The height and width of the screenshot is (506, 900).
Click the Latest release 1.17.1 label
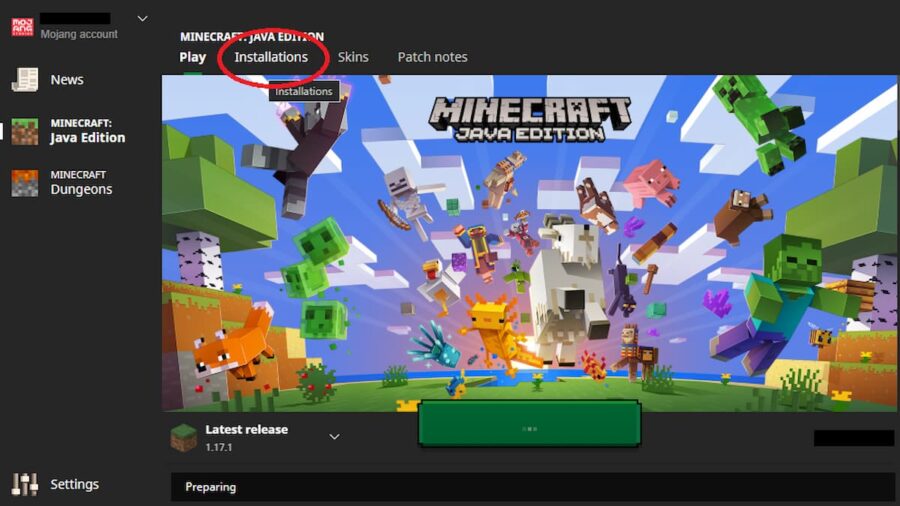[247, 438]
